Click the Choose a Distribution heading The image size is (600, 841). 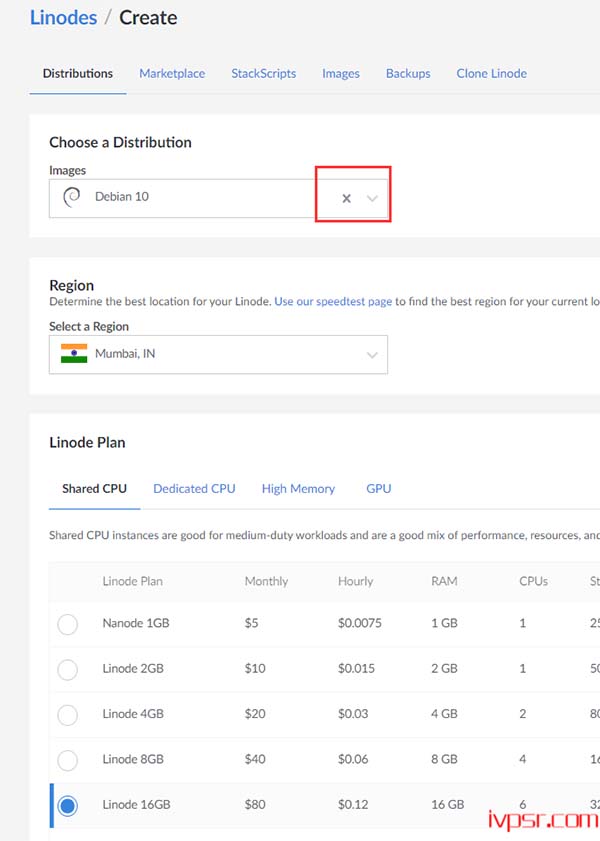click(x=120, y=142)
